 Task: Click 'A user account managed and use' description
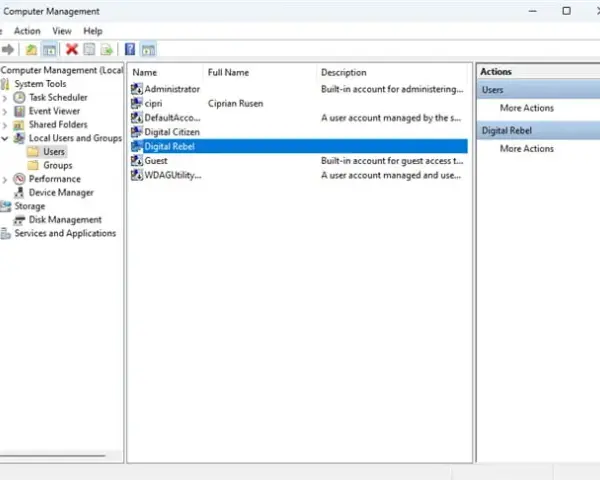pyautogui.click(x=391, y=175)
